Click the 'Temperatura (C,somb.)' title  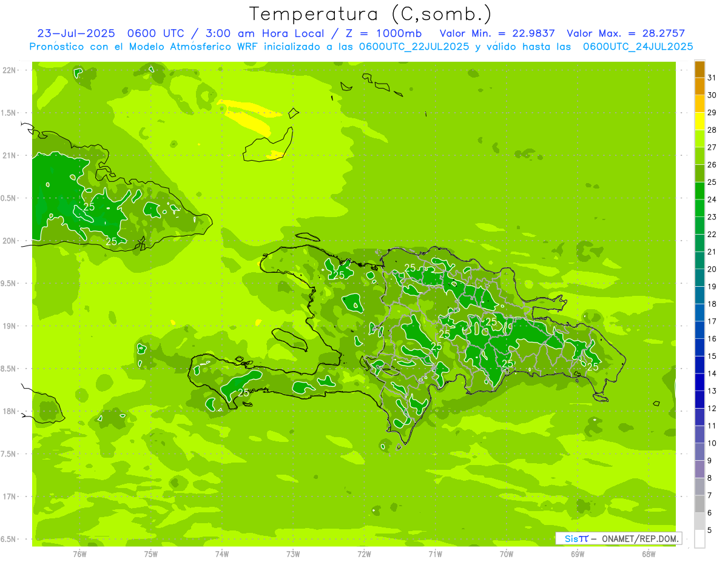tap(370, 14)
